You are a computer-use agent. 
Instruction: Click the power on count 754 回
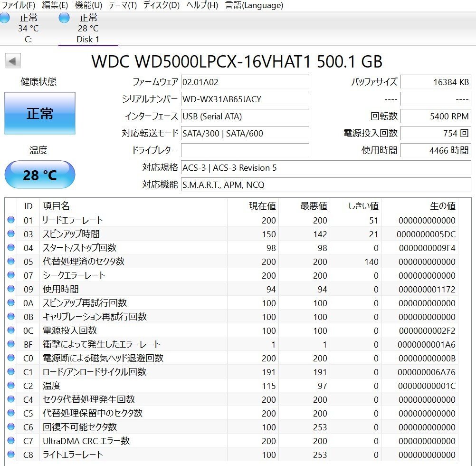pos(436,133)
